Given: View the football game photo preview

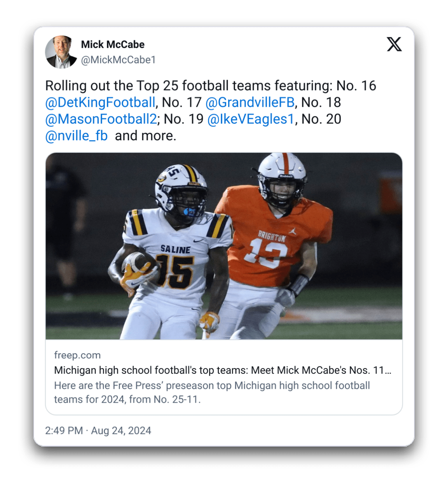Looking at the screenshot, I should 224,246.
